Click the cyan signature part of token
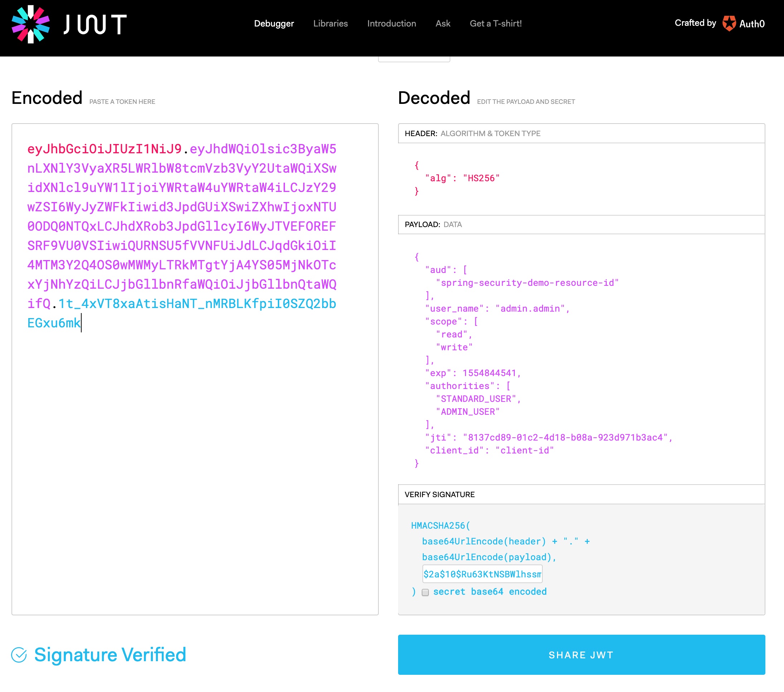Image resolution: width=784 pixels, height=692 pixels. tap(197, 304)
